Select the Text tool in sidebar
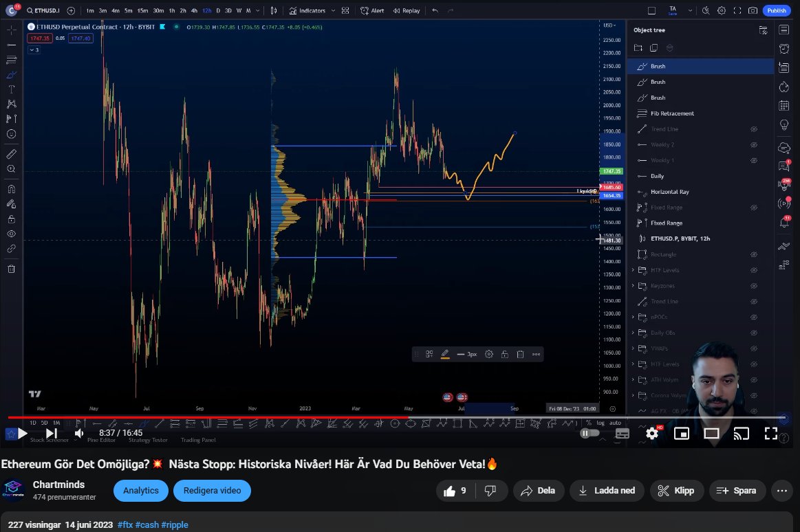The image size is (800, 532). (x=11, y=89)
